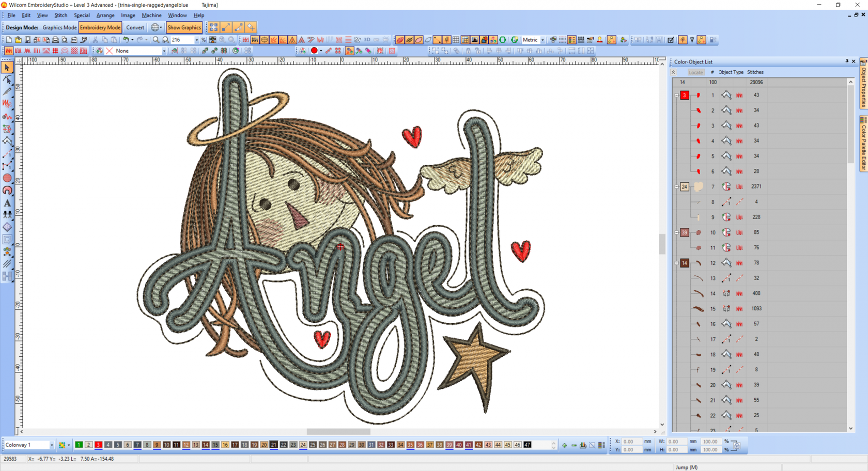Pick palette color swatch 47 (black)

[528, 445]
